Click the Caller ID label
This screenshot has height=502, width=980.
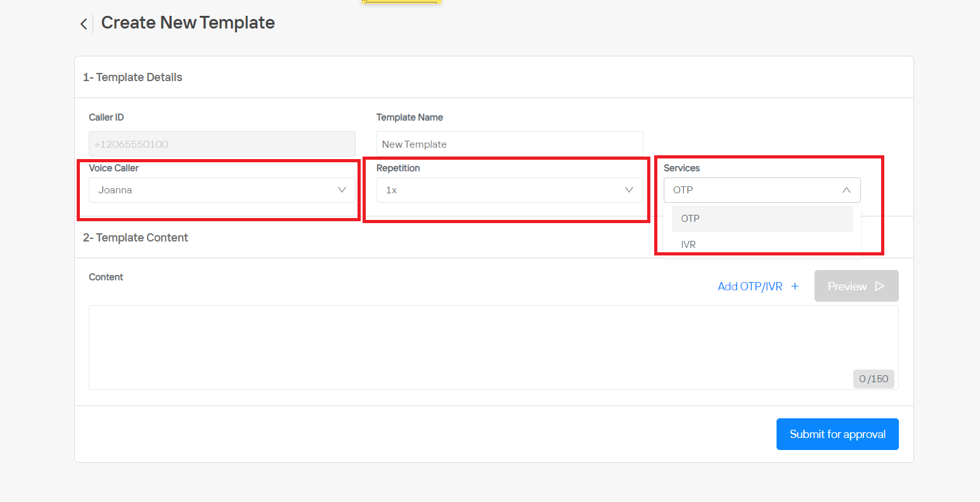pos(106,117)
